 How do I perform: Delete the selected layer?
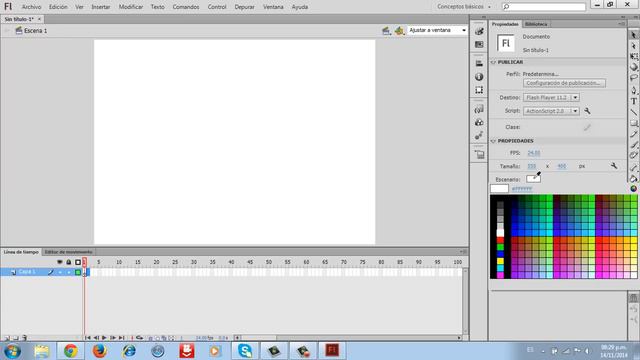pos(24,338)
